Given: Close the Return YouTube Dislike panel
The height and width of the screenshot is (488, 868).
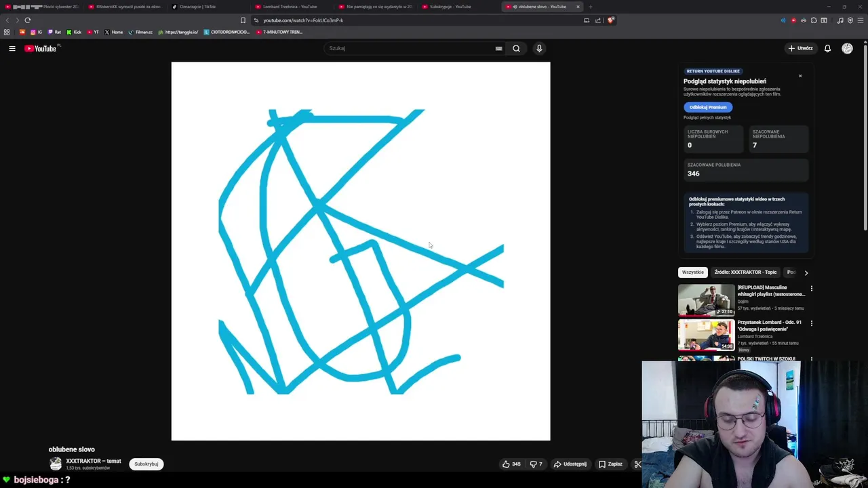Looking at the screenshot, I should [x=800, y=76].
